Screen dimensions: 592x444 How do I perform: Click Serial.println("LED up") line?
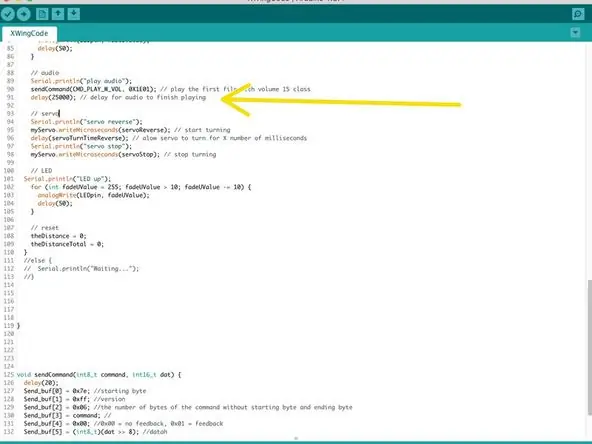pyautogui.click(x=68, y=179)
